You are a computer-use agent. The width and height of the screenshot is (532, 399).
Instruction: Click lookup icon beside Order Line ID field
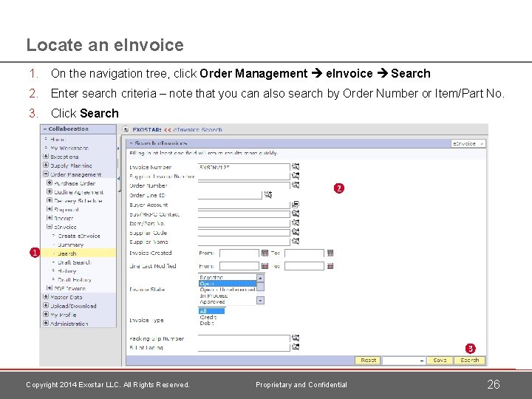(268, 195)
